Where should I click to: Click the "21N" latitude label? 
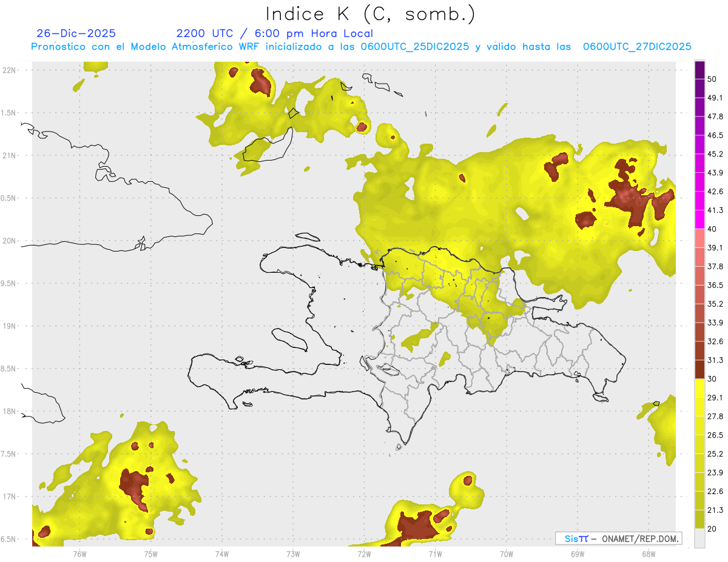[x=9, y=155]
